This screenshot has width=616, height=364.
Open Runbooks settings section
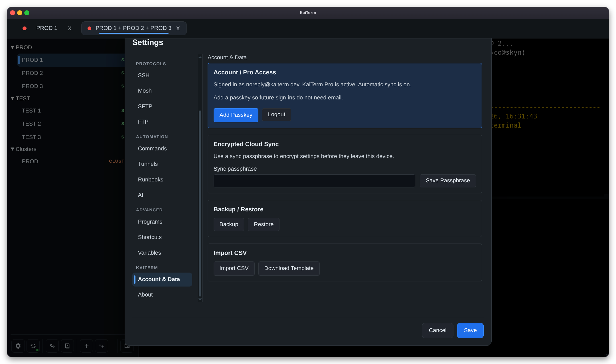[x=162, y=179]
